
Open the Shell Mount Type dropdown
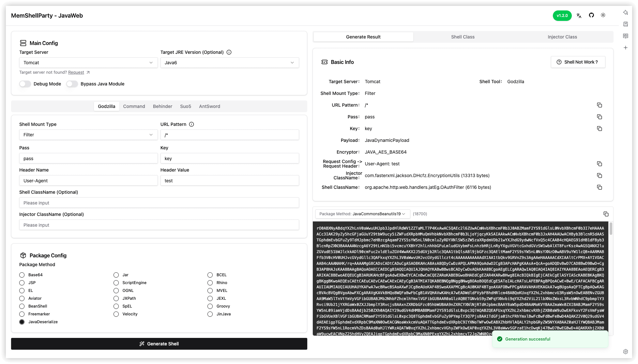(x=88, y=135)
